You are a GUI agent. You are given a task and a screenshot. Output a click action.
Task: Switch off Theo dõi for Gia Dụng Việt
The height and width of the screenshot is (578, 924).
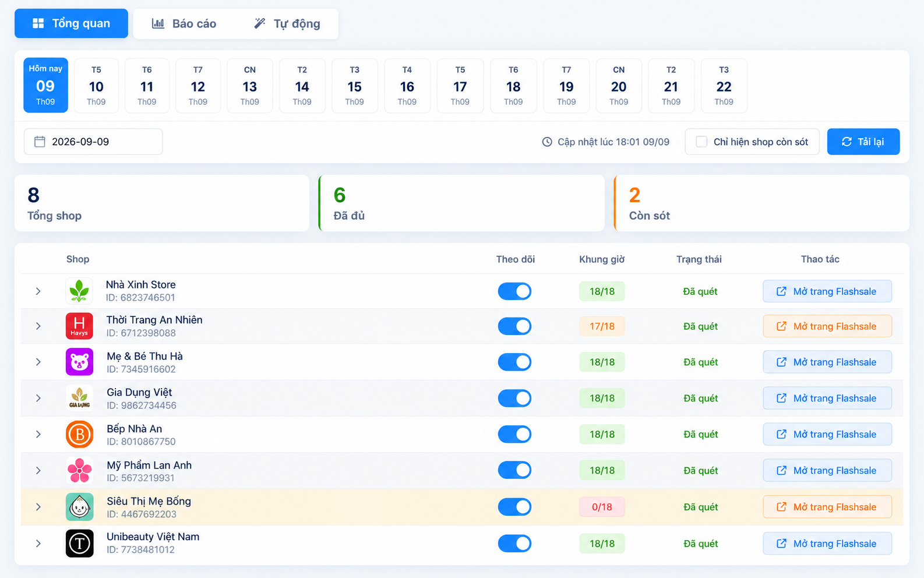(514, 398)
